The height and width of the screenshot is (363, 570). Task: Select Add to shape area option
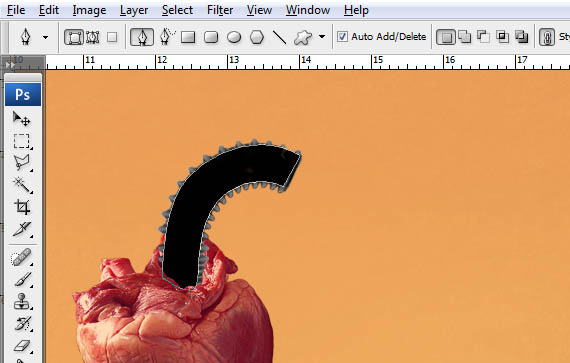click(x=465, y=37)
